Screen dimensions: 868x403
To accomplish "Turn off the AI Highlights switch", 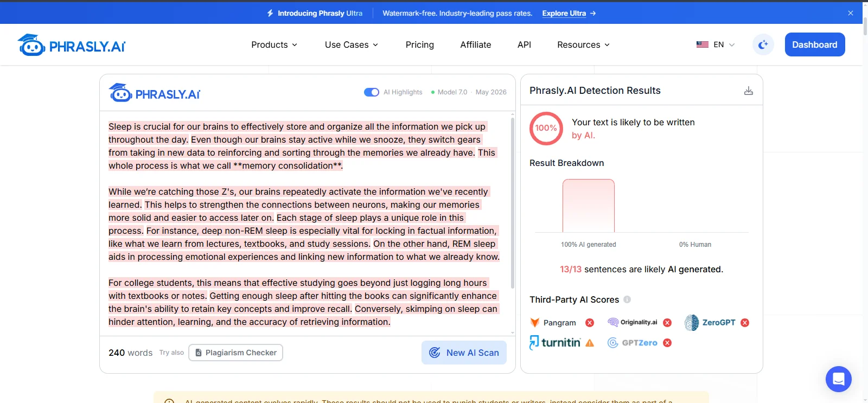I will pos(372,92).
